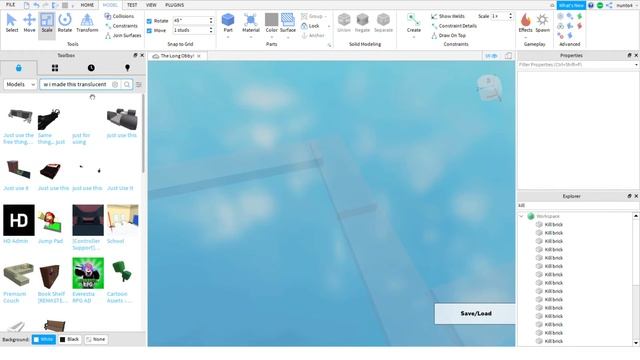Collapse the Workspace tree node
This screenshot has width=640, height=360.
522,216
